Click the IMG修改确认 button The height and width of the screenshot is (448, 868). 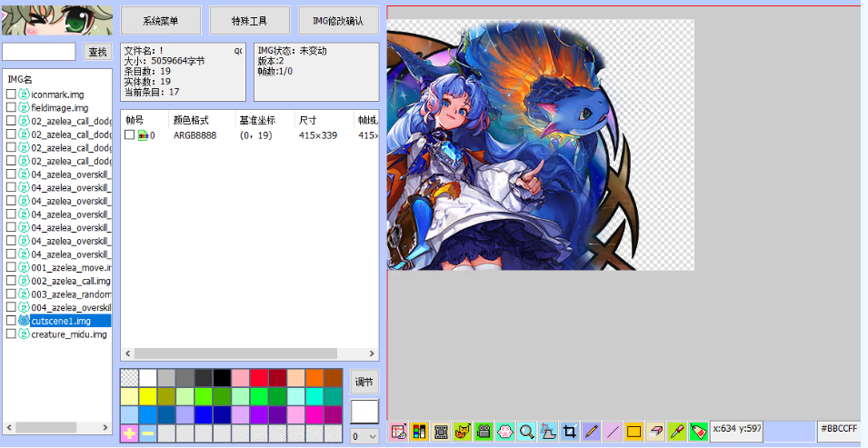pyautogui.click(x=338, y=21)
